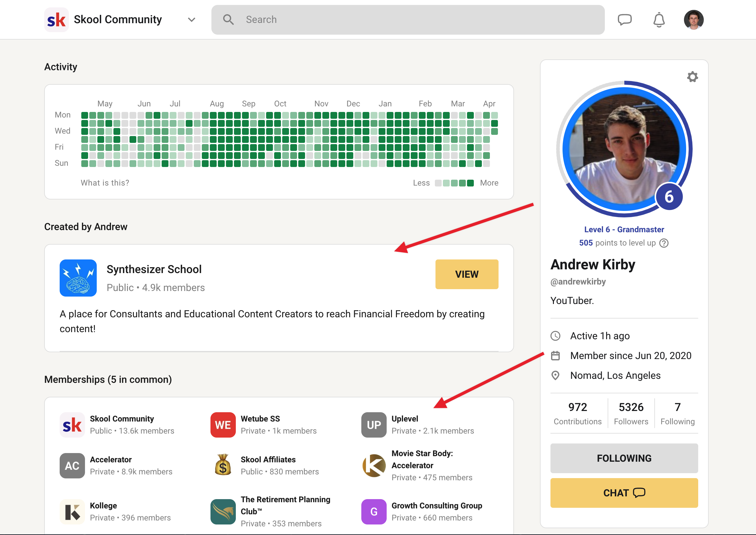Click the question mark beside points to level up
The height and width of the screenshot is (535, 756).
[x=665, y=243]
